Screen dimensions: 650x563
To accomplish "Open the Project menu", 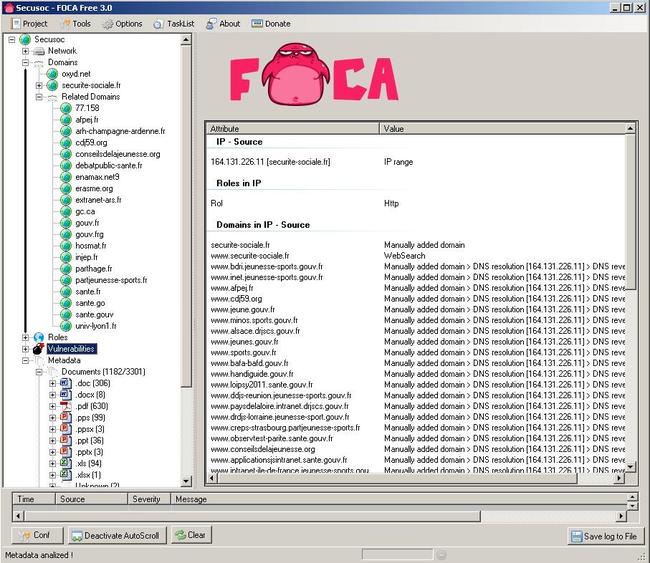I will coord(28,23).
